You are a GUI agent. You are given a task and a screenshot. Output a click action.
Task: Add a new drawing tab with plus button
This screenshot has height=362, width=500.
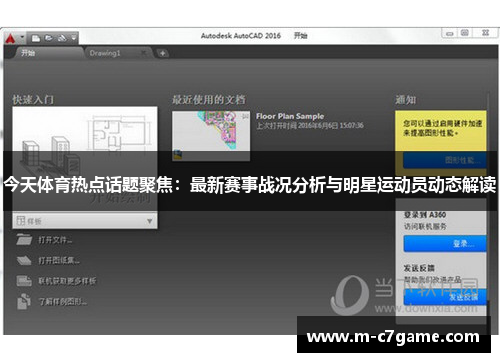pyautogui.click(x=163, y=53)
